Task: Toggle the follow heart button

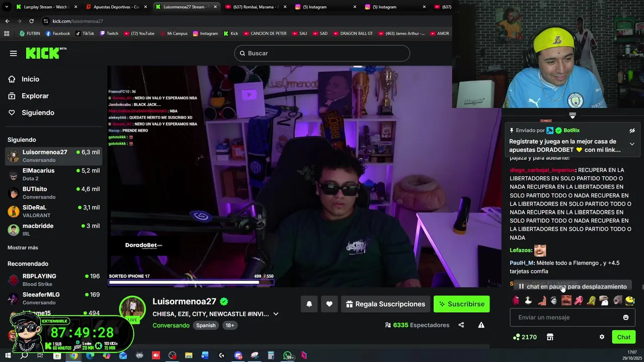Action: [x=329, y=304]
